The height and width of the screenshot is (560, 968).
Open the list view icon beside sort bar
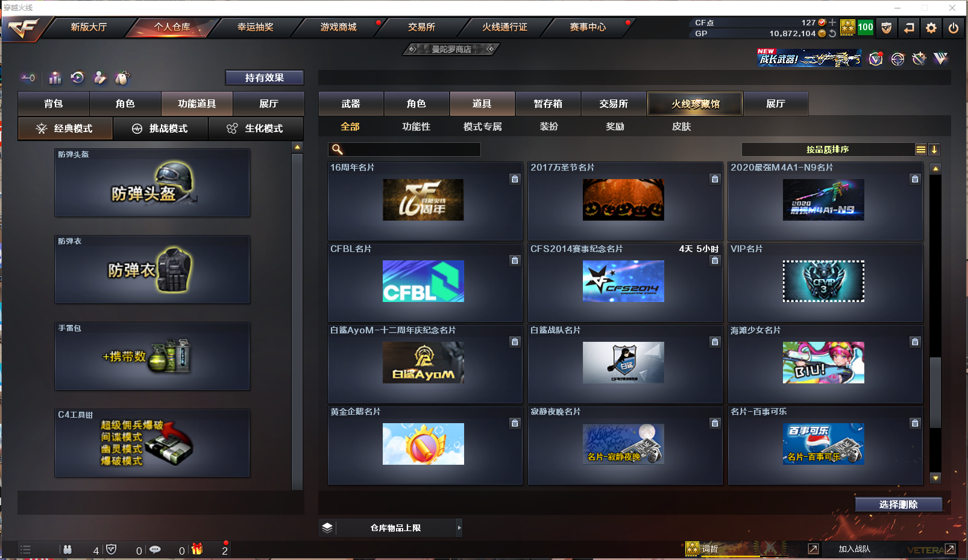[x=920, y=149]
